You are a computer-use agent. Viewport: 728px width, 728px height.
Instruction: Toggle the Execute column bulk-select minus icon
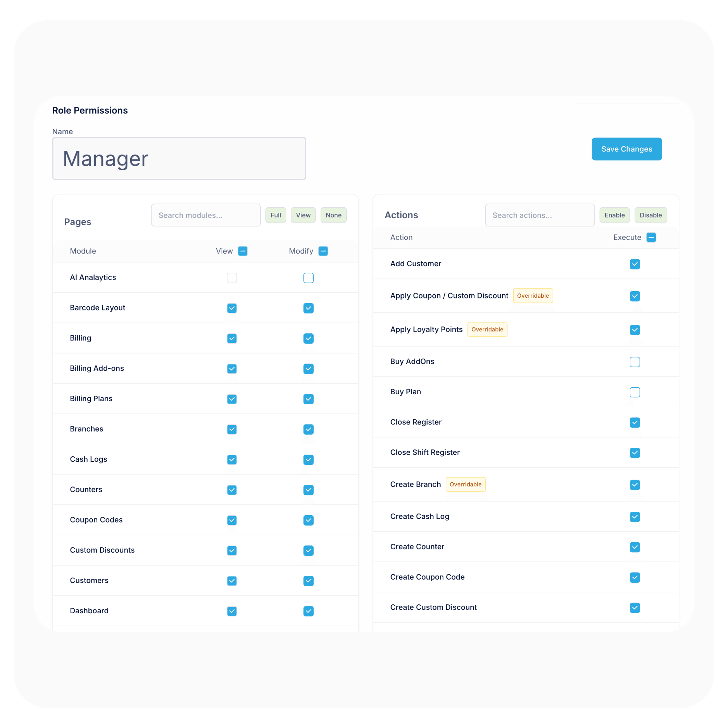click(652, 237)
